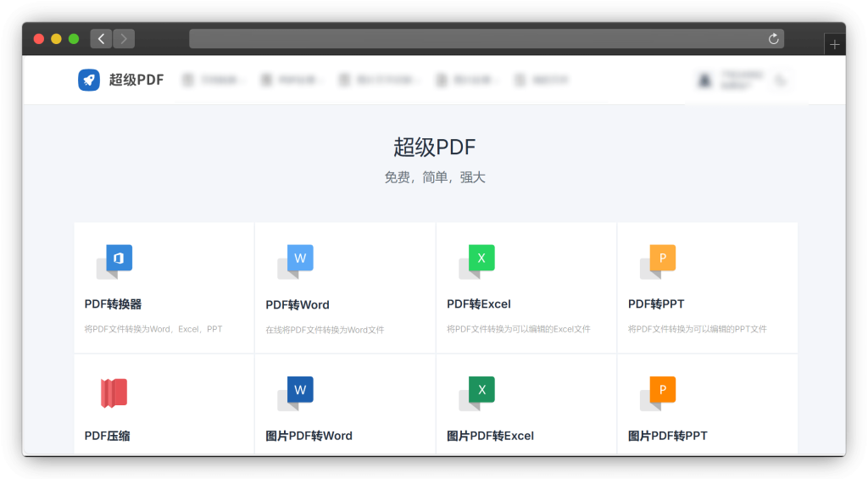
Task: Click description 在线将PDF文件转换为Word文件
Action: tap(325, 330)
